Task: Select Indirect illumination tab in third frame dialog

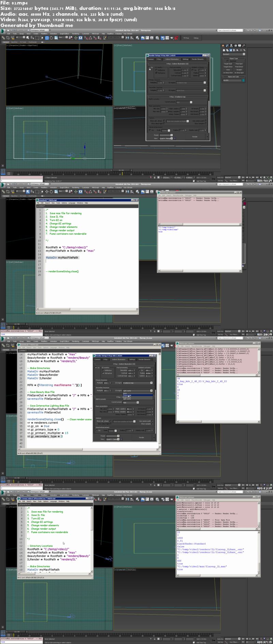Action: pos(119,360)
